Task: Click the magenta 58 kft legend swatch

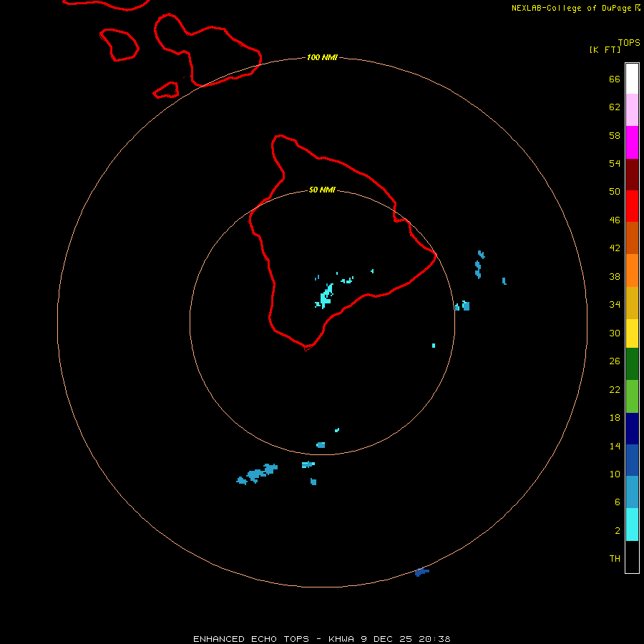Action: 632,142
